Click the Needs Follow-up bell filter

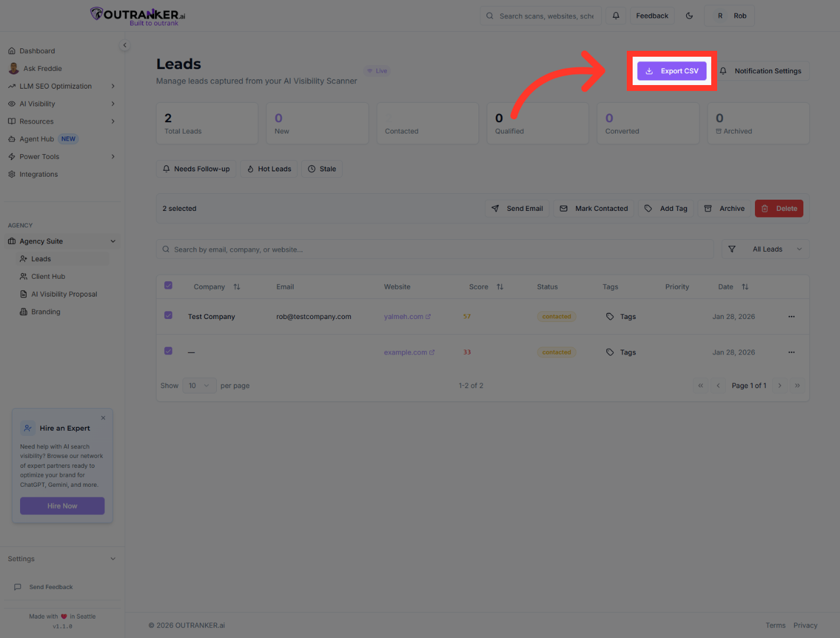coord(196,168)
